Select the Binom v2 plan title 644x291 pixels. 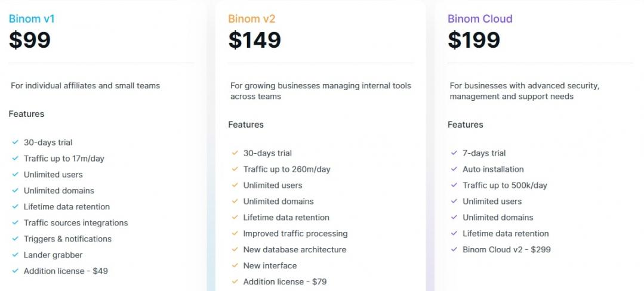[x=252, y=19]
